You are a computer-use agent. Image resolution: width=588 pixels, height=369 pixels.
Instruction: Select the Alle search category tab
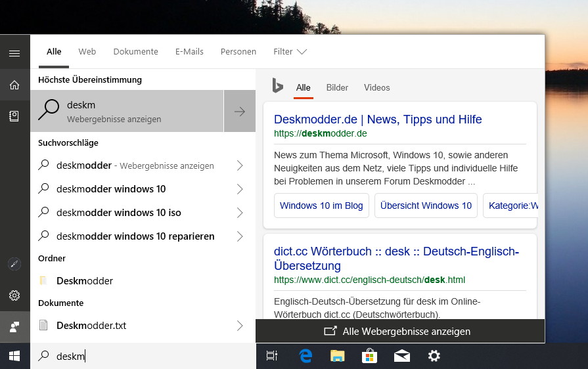(x=54, y=52)
